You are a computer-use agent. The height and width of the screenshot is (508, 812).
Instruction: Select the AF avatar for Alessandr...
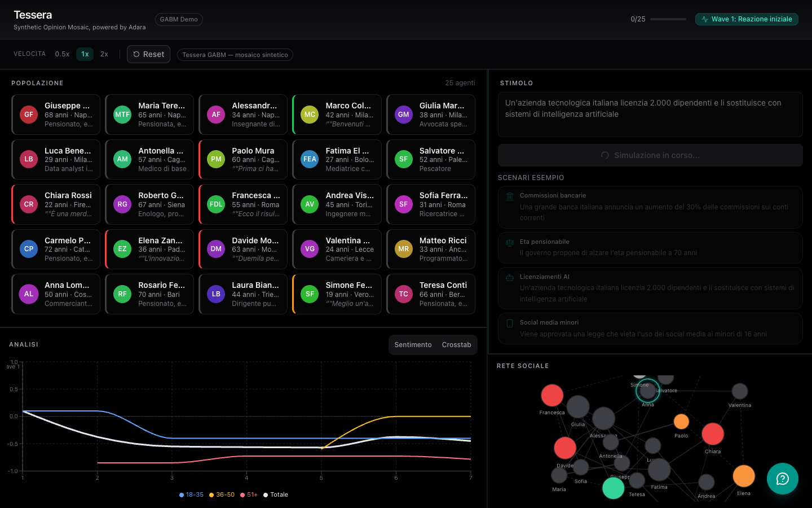(x=216, y=115)
